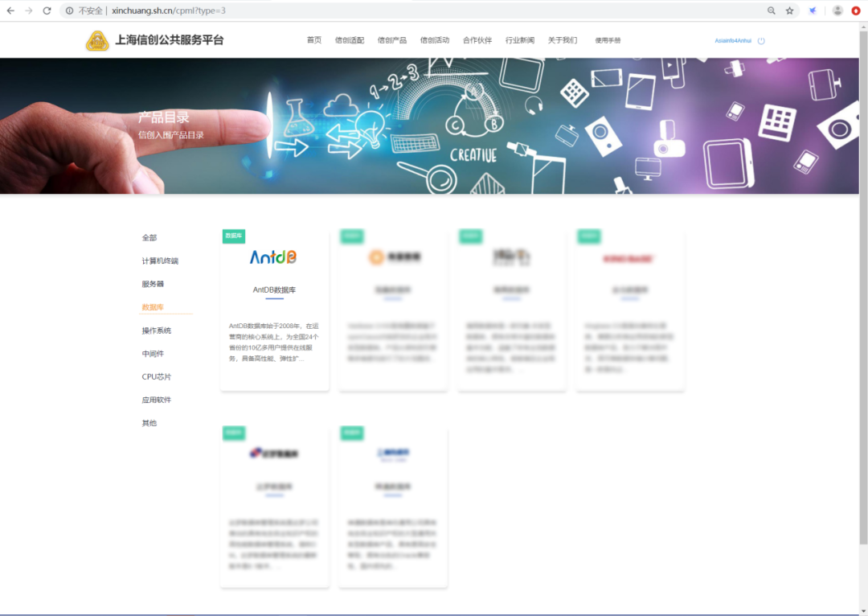Viewport: 868px width, 616px height.
Task: Go back using browser back arrow
Action: pos(10,10)
